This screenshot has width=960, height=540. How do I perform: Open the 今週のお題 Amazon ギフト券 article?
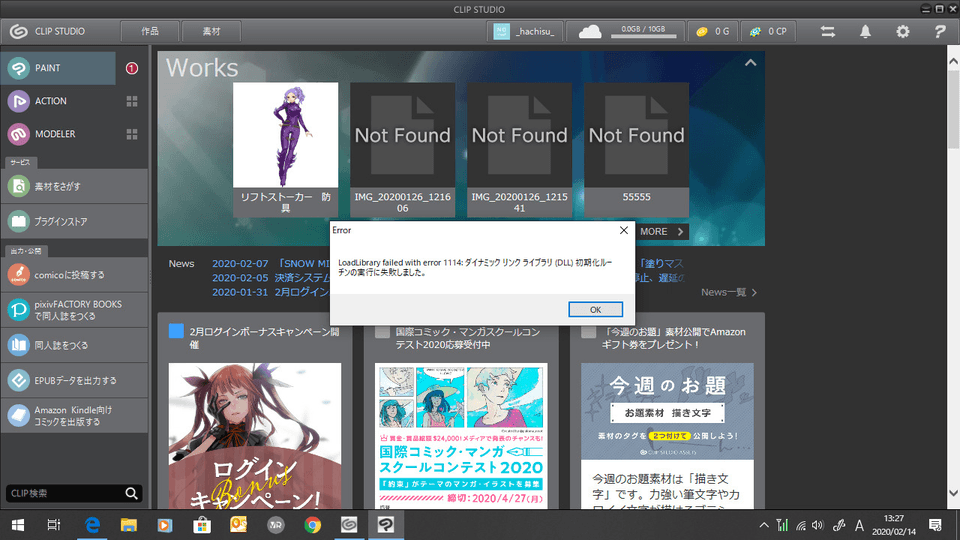(667, 411)
